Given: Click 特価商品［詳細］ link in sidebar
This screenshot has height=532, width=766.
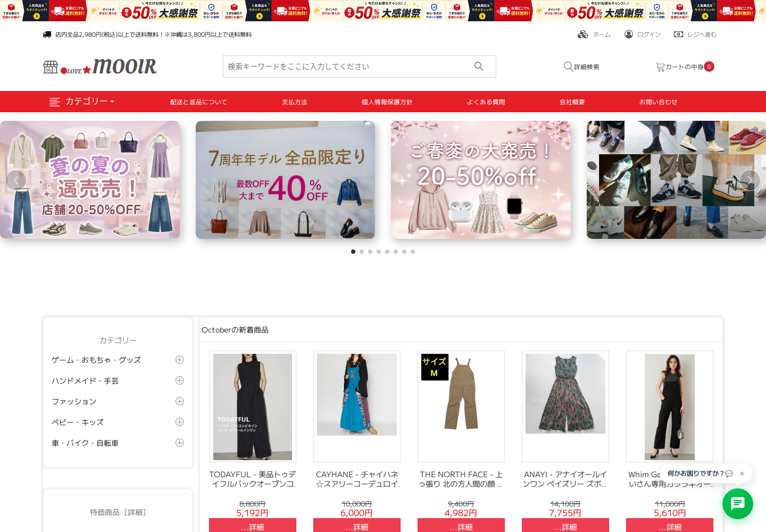Looking at the screenshot, I should [118, 512].
